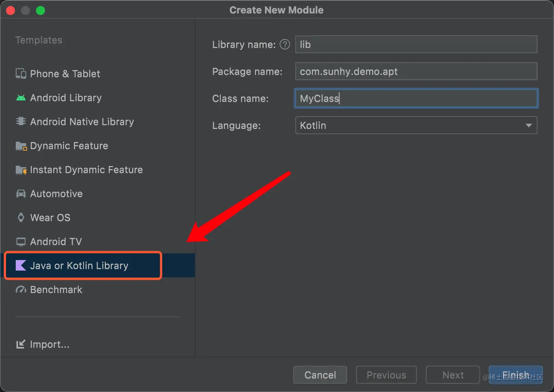
Task: Close the Create New Module window
Action: [10, 10]
